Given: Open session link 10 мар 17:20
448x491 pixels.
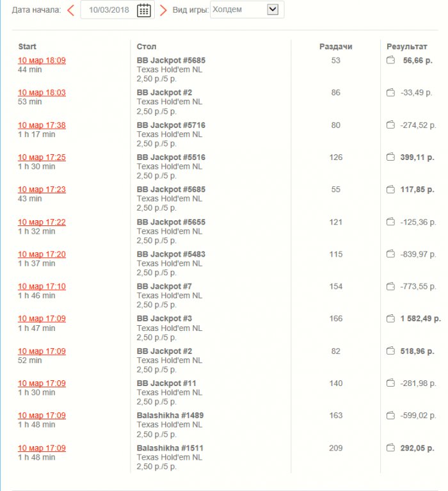Looking at the screenshot, I should coord(42,254).
